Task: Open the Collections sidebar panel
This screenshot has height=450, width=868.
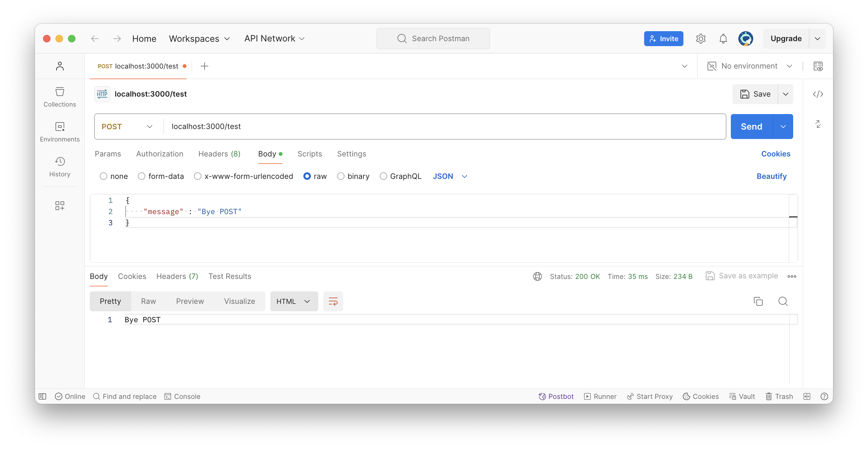Action: 60,97
